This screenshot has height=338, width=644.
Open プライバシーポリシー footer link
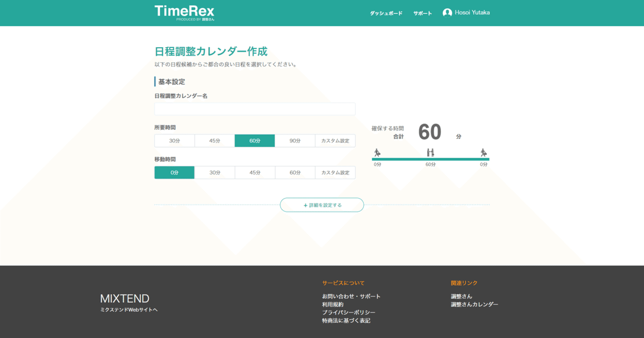[349, 313]
